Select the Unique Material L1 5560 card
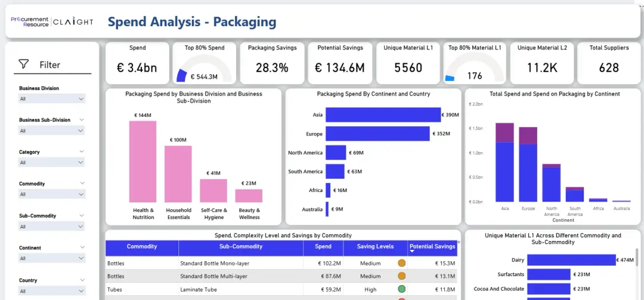 click(x=408, y=63)
